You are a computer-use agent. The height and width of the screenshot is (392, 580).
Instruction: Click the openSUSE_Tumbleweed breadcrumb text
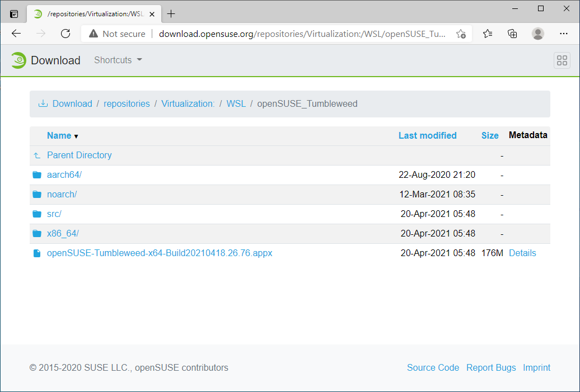[307, 104]
